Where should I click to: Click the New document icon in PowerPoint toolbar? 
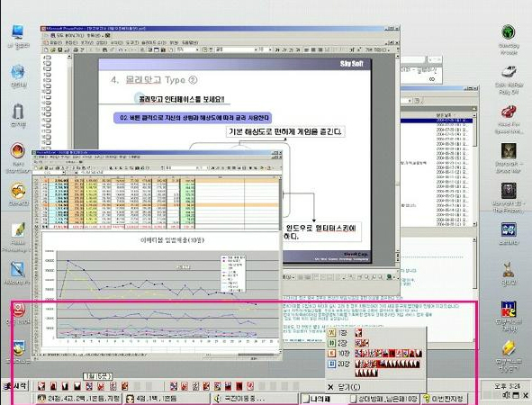click(47, 49)
